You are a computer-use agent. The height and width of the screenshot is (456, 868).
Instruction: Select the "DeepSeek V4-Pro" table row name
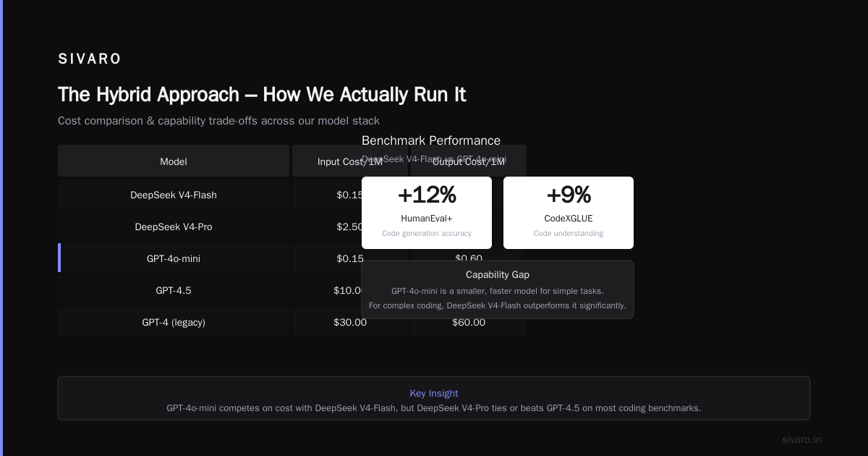tap(174, 227)
